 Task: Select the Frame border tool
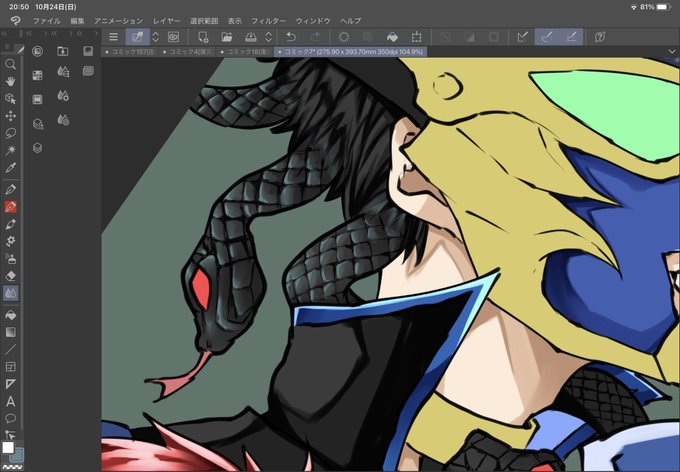(x=10, y=367)
